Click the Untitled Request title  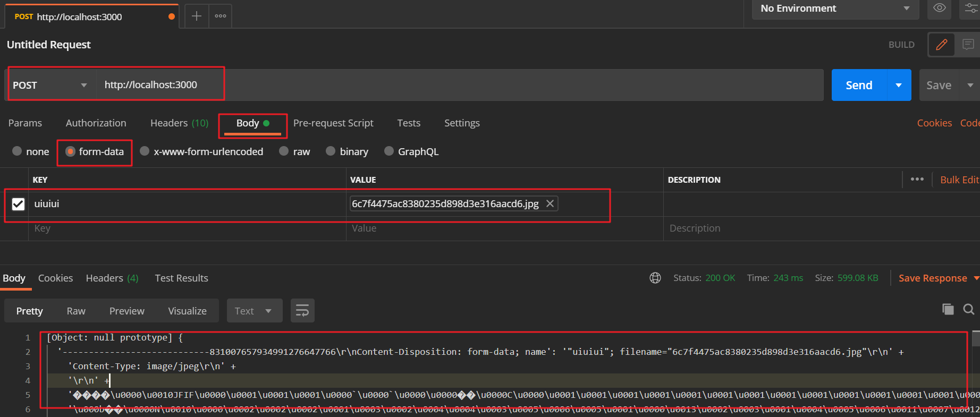tap(49, 45)
